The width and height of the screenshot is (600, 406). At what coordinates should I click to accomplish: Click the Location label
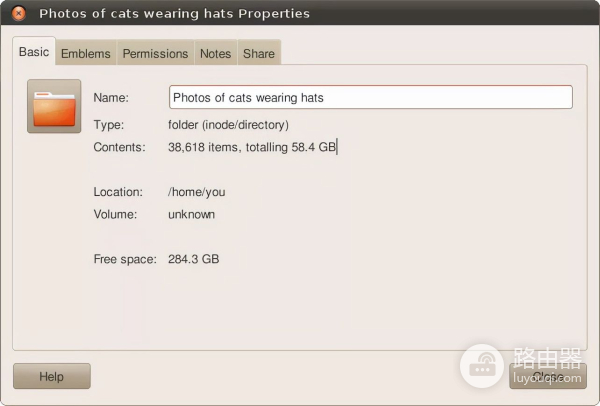(118, 192)
